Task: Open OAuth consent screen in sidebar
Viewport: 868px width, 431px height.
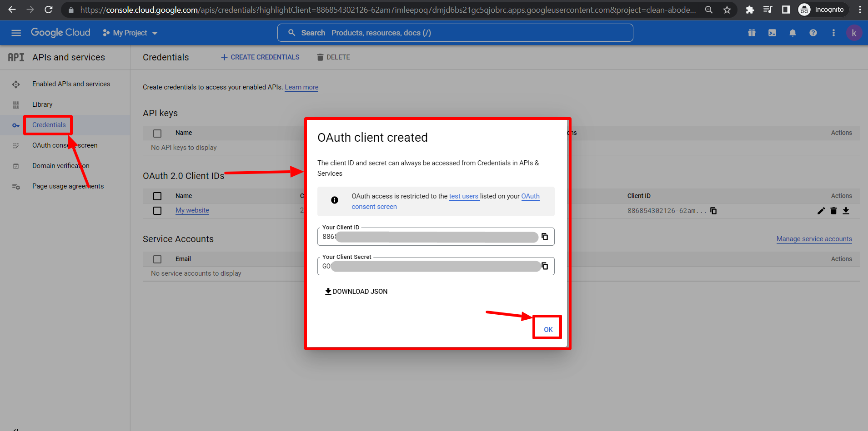Action: point(65,145)
